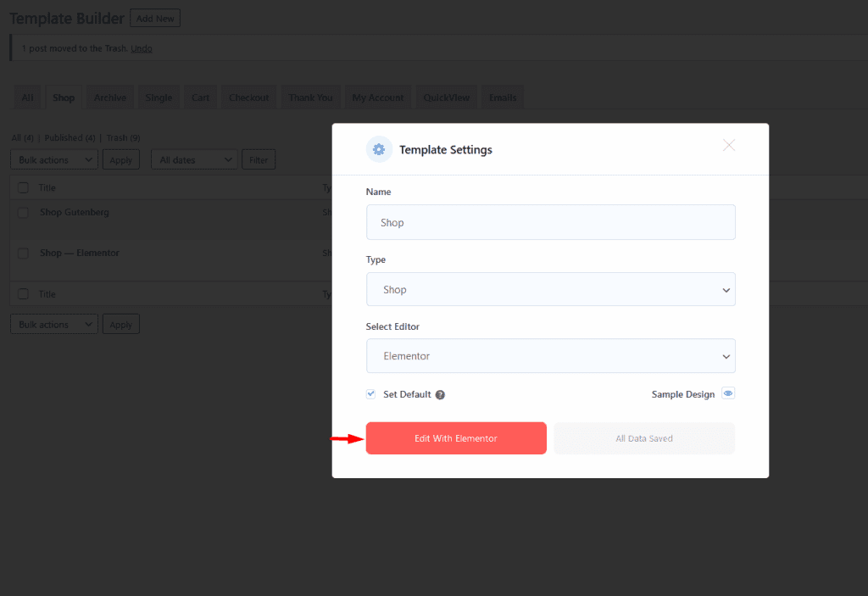
Task: Check the Shop Gutenberg row checkbox
Action: [x=23, y=213]
